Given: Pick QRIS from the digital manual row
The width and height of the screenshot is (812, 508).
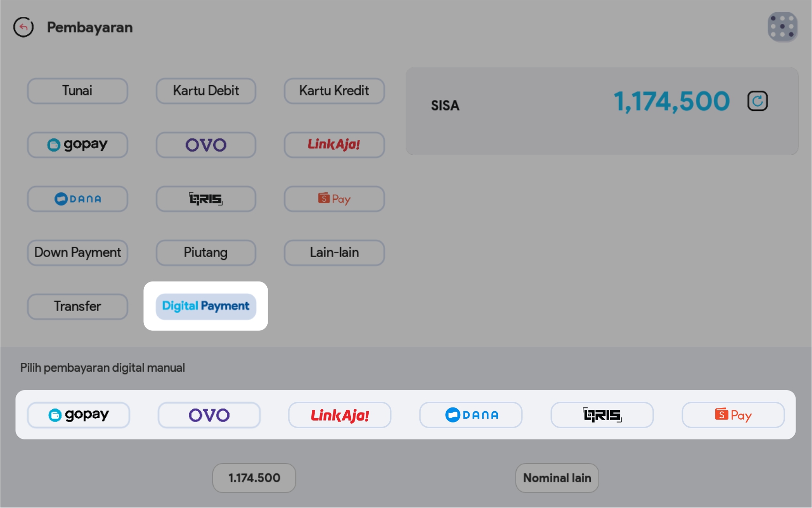Looking at the screenshot, I should pyautogui.click(x=602, y=415).
